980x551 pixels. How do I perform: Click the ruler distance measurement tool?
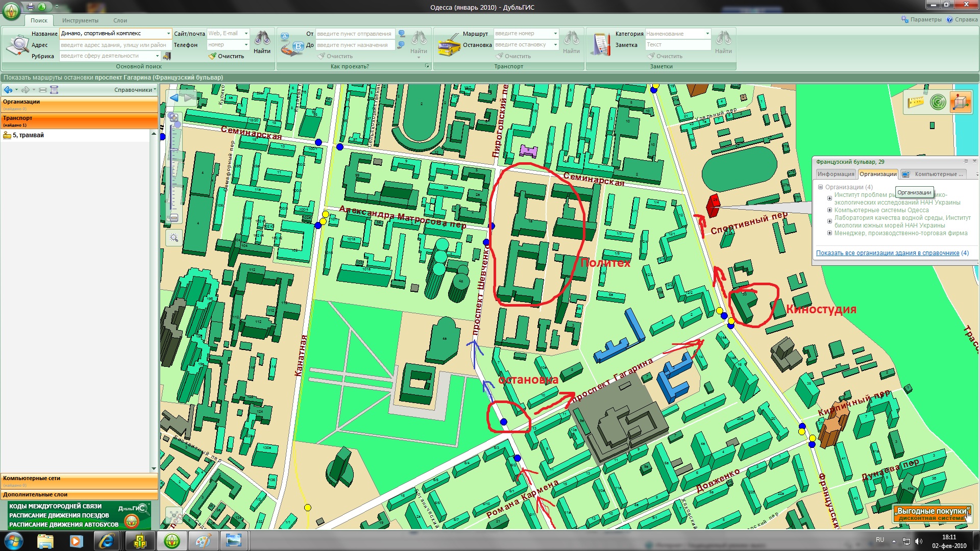click(916, 102)
